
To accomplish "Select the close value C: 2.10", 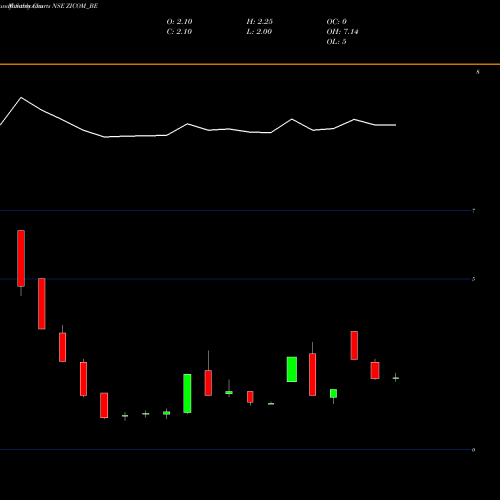I will point(179,32).
